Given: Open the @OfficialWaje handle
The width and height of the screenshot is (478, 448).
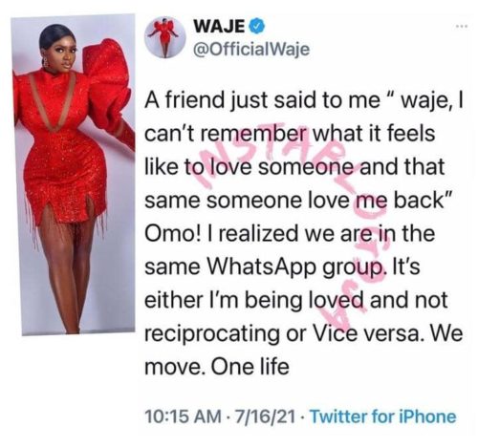Looking at the screenshot, I should [x=251, y=50].
